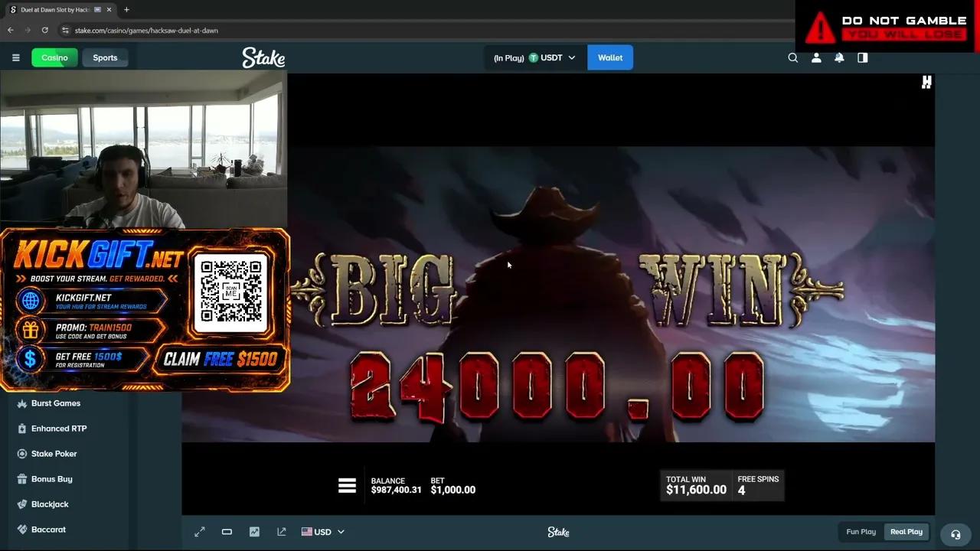Switch to Casino section
This screenshot has width=980, height=551.
pos(54,58)
